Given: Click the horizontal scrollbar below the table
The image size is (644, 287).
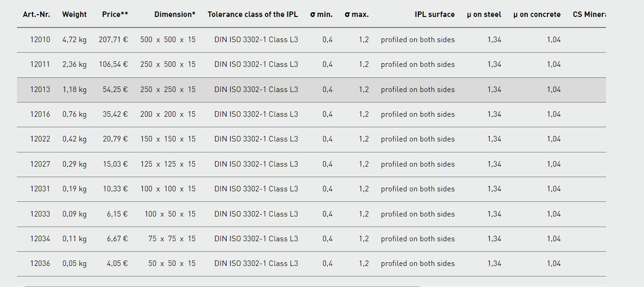Looking at the screenshot, I should (222, 286).
